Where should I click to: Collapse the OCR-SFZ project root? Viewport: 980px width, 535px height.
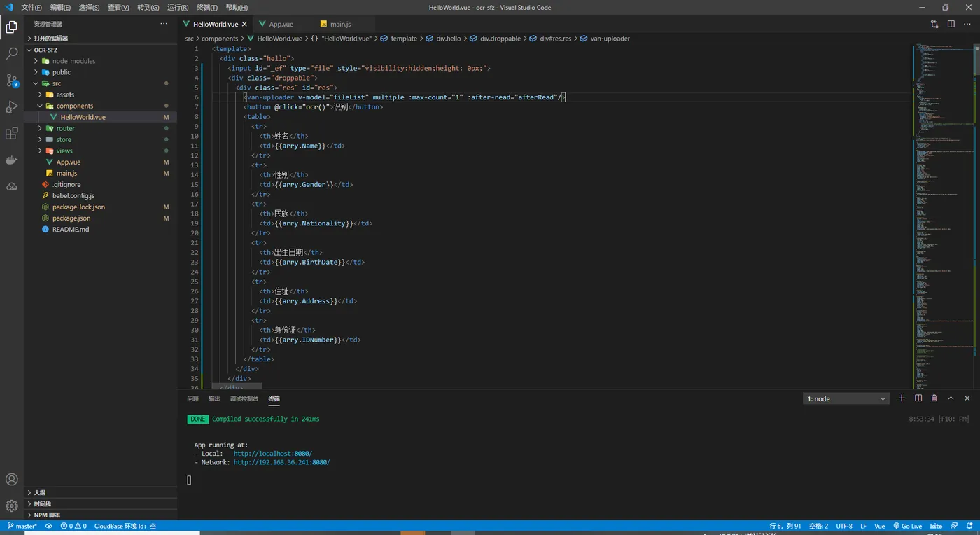[100, 50]
